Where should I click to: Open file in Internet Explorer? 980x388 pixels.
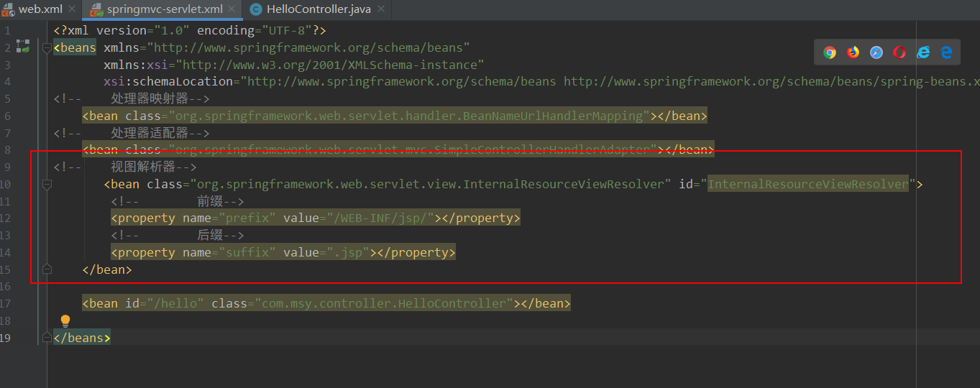tap(923, 52)
